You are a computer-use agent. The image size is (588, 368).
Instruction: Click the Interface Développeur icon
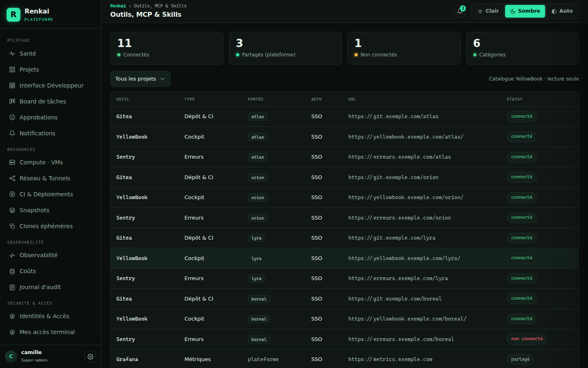click(x=12, y=85)
